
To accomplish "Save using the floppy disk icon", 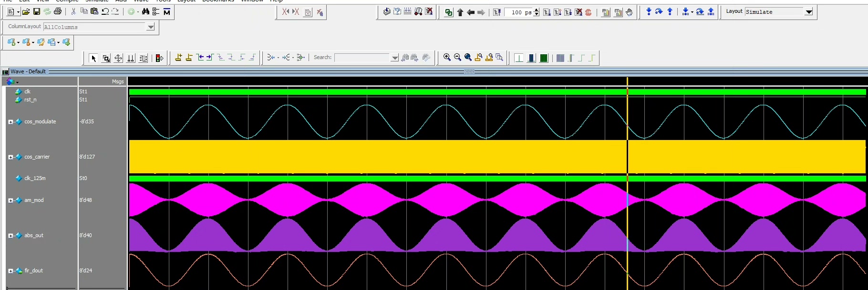I will tap(36, 11).
